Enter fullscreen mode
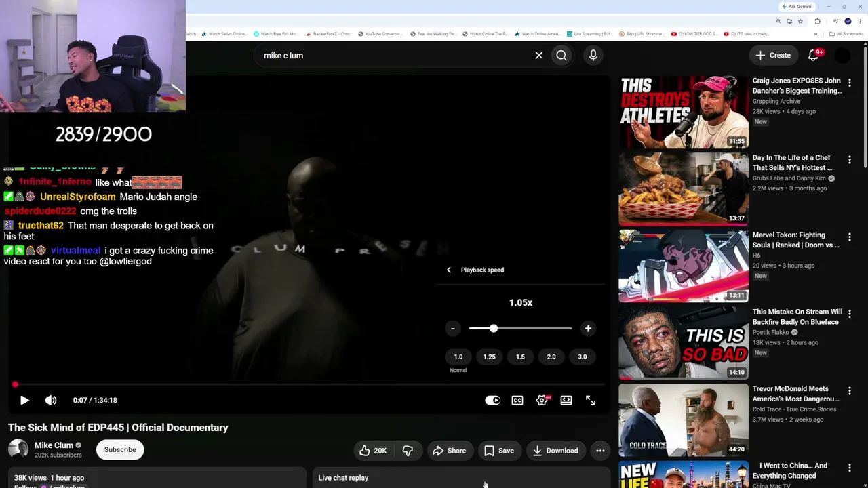The width and height of the screenshot is (868, 488). coord(591,400)
